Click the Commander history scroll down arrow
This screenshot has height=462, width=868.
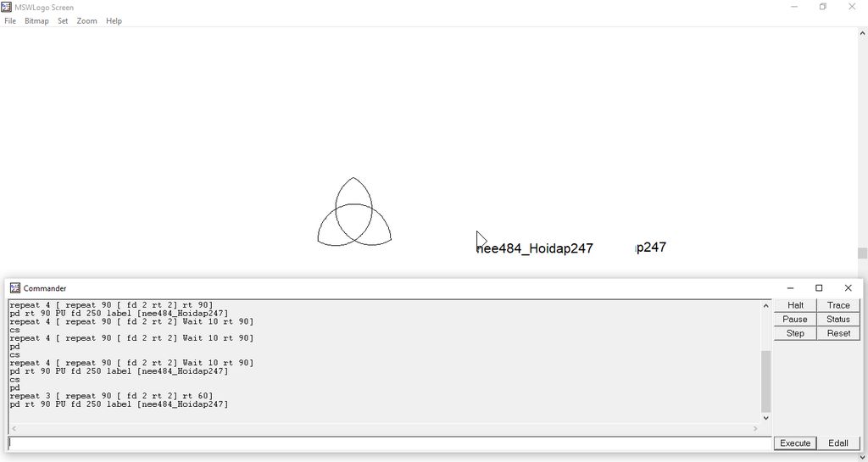tap(766, 418)
